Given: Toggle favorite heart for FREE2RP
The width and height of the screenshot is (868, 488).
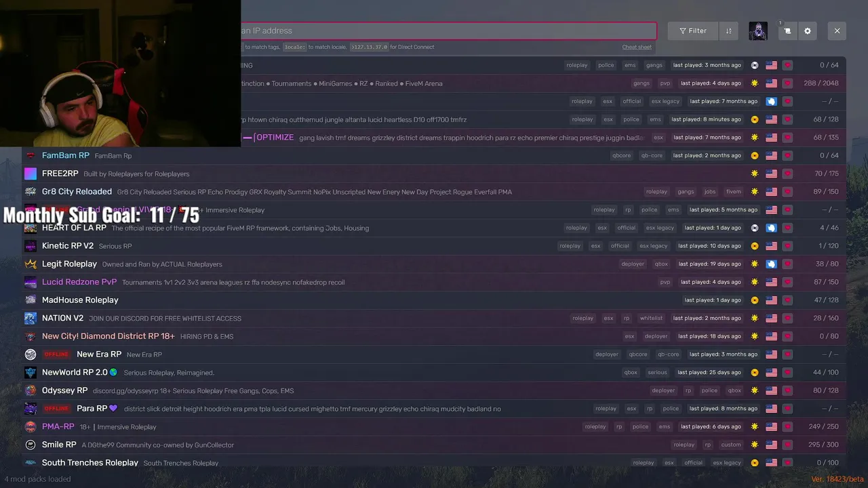Looking at the screenshot, I should click(x=787, y=174).
